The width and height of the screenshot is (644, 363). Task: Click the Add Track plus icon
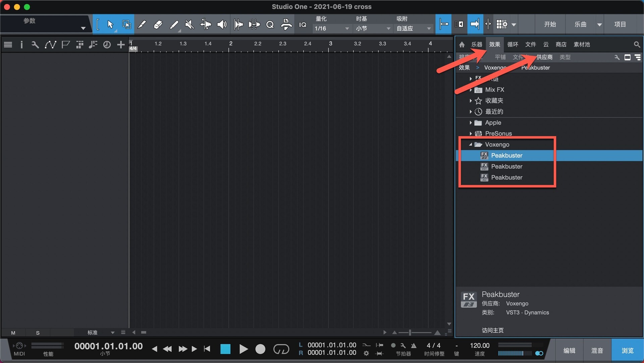(x=121, y=45)
